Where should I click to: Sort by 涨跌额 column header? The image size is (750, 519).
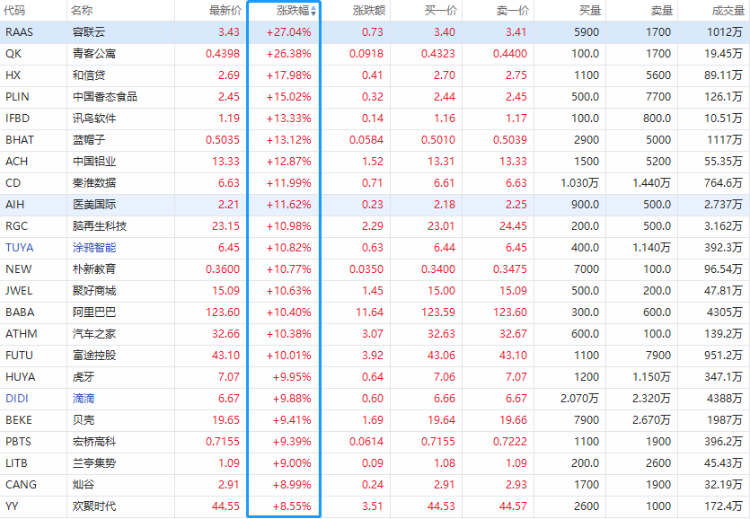point(369,11)
